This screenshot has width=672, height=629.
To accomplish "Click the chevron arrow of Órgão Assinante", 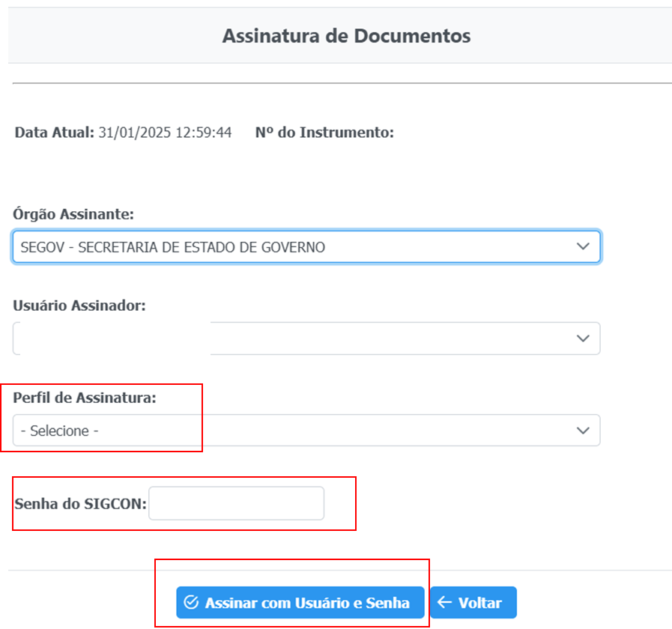I will click(x=583, y=246).
